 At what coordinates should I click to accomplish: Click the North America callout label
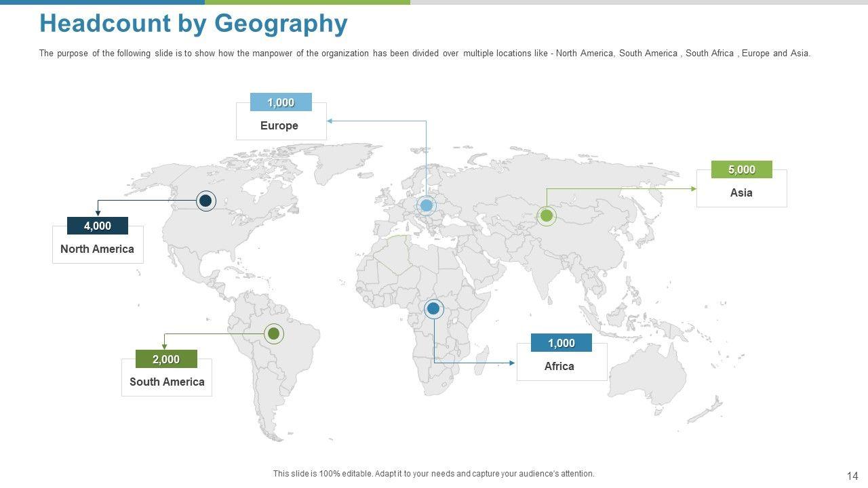pyautogui.click(x=97, y=249)
